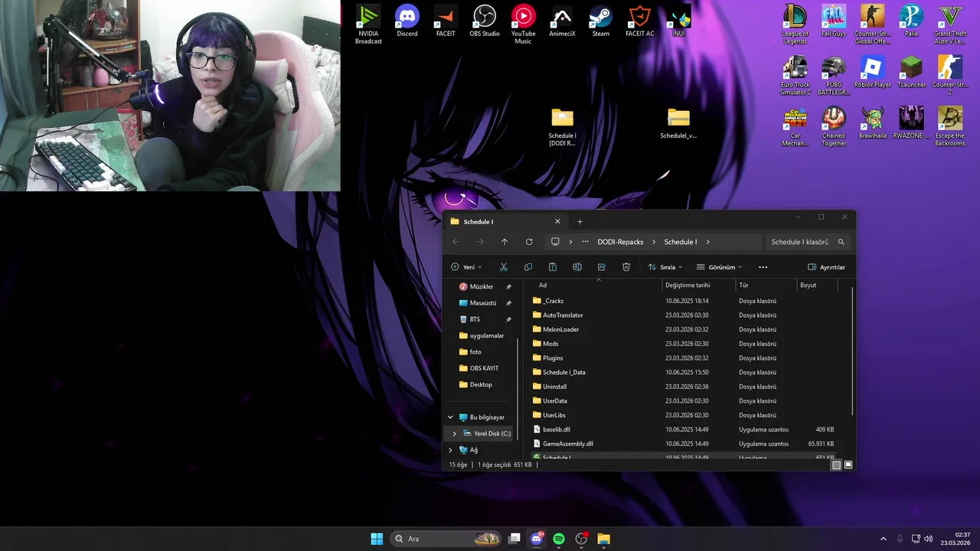Click the Fall Guys desktop icon
This screenshot has width=980, height=551.
(x=834, y=21)
